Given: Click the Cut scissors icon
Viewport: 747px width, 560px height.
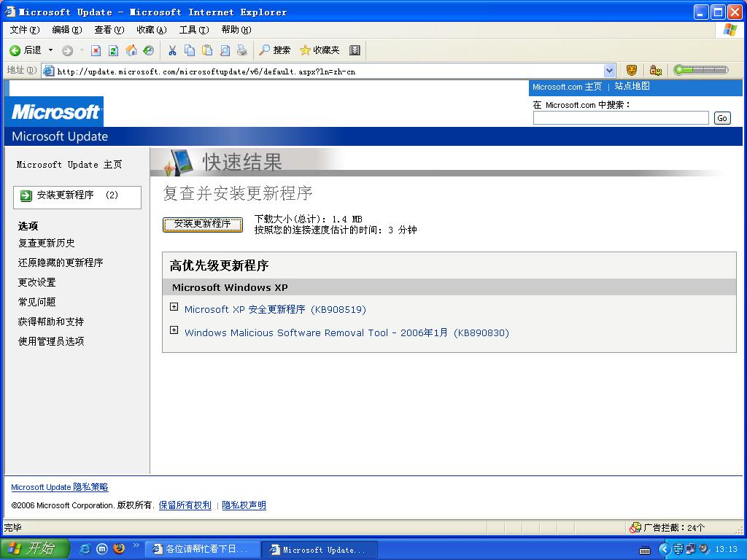Looking at the screenshot, I should (172, 50).
